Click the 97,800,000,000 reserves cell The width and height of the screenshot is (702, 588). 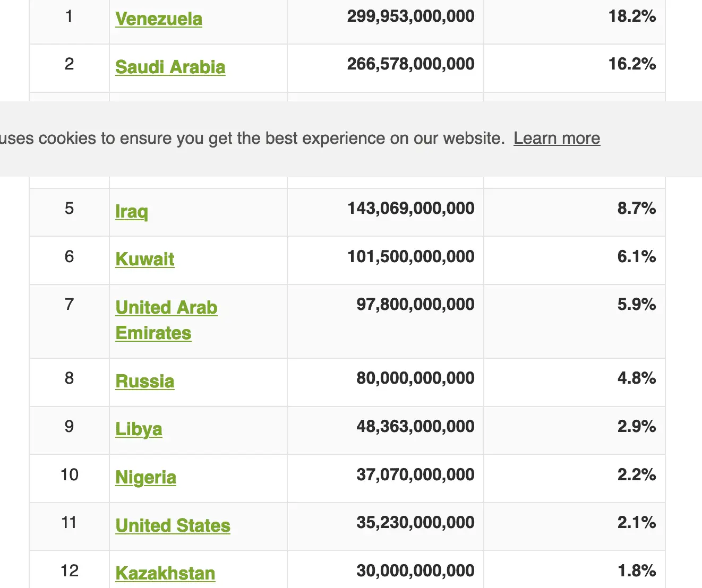[415, 305]
